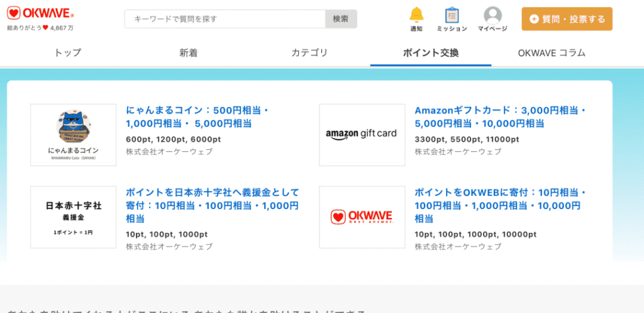
Task: Click the amazon gift card thumbnail
Action: pyautogui.click(x=362, y=135)
